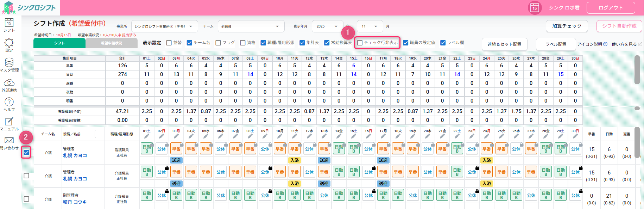Image resolution: width=644 pixels, height=209 pixels.
Task: Open 問い合わせ envelope icon
Action: tap(9, 141)
